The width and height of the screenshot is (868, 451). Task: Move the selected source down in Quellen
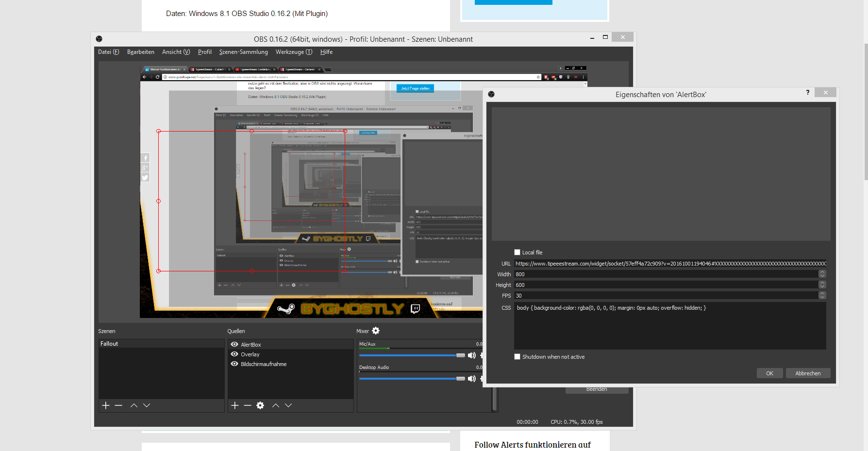tap(288, 405)
